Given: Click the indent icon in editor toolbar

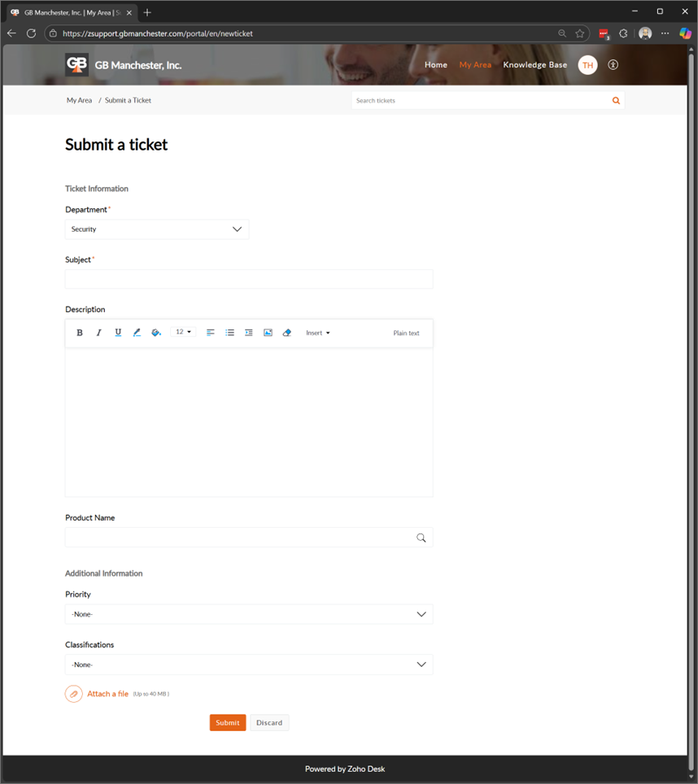Looking at the screenshot, I should (x=249, y=333).
